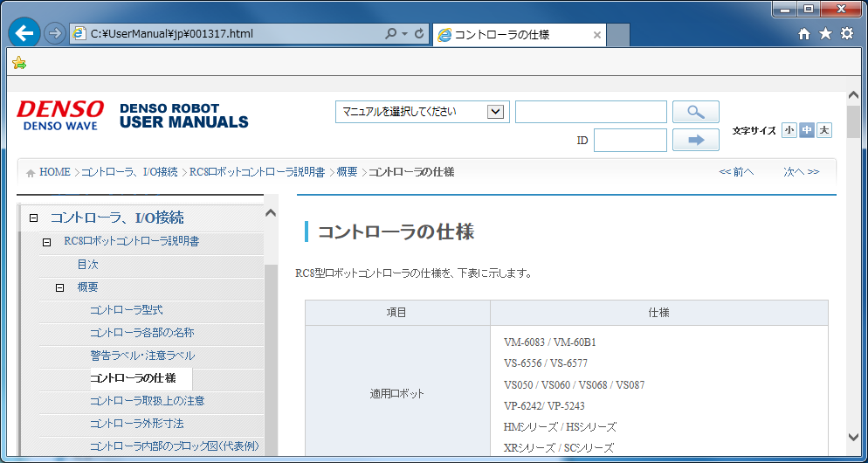Set text size to large (大)
The width and height of the screenshot is (868, 463).
tap(824, 130)
